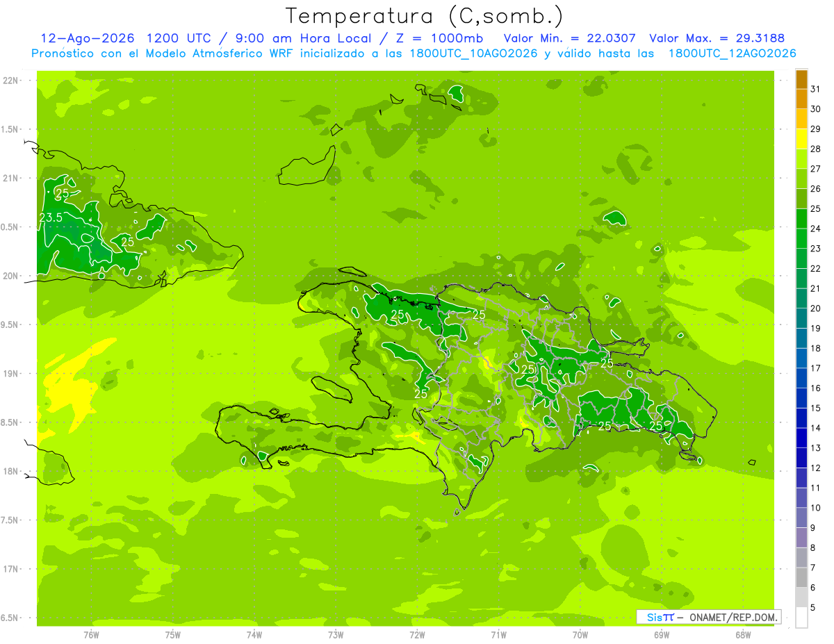Click the '22' value on the color scale
Image resolution: width=834 pixels, height=644 pixels.
coord(816,269)
